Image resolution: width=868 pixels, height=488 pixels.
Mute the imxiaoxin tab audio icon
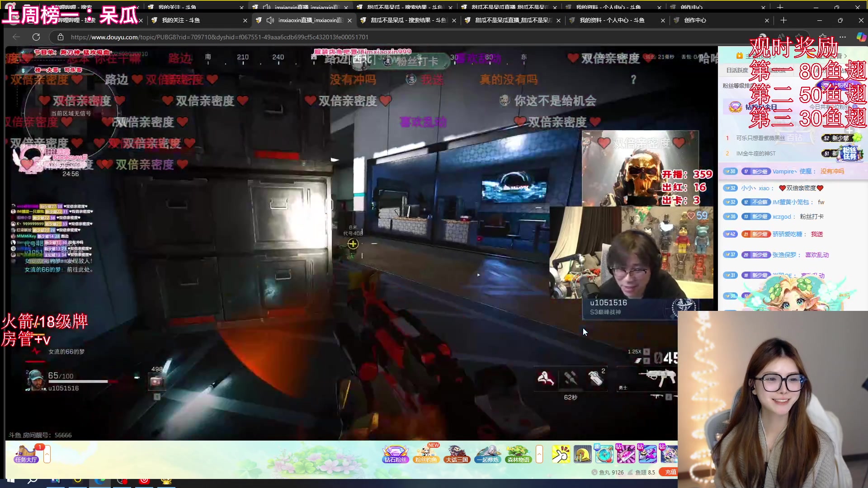point(270,20)
